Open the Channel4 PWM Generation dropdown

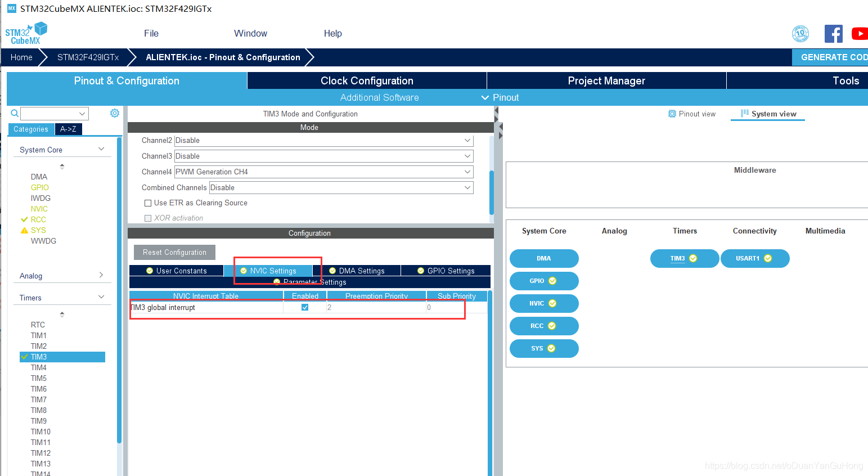(x=323, y=172)
